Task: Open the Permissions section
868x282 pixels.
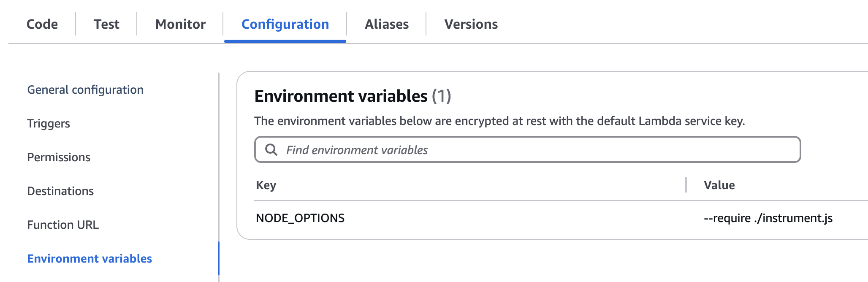Action: point(59,157)
